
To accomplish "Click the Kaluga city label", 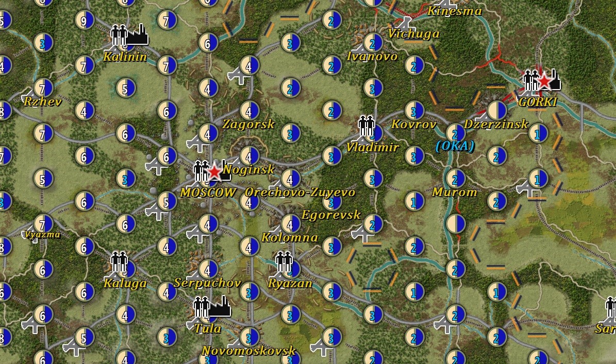I will click(125, 283).
